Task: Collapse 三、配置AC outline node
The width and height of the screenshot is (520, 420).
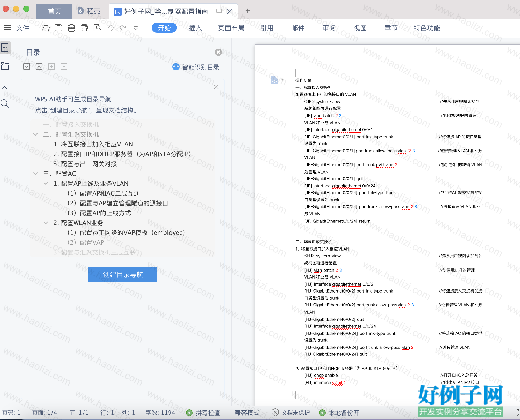Action: 36,174
